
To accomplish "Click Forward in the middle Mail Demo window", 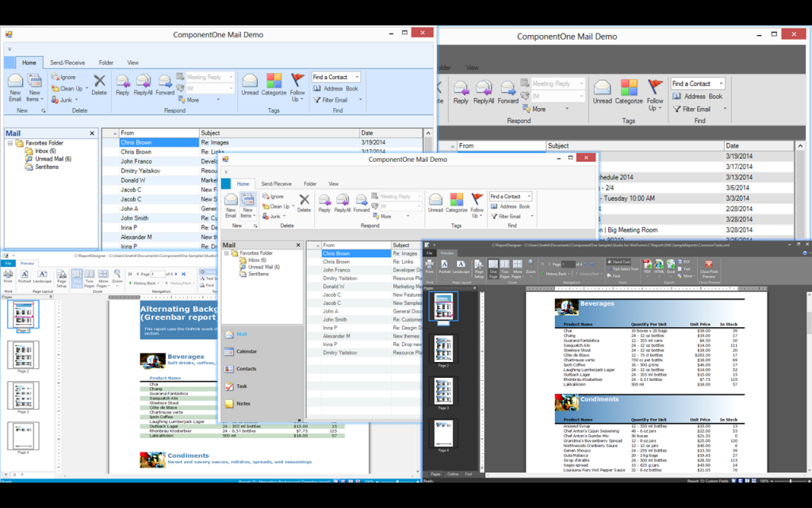I will click(362, 203).
